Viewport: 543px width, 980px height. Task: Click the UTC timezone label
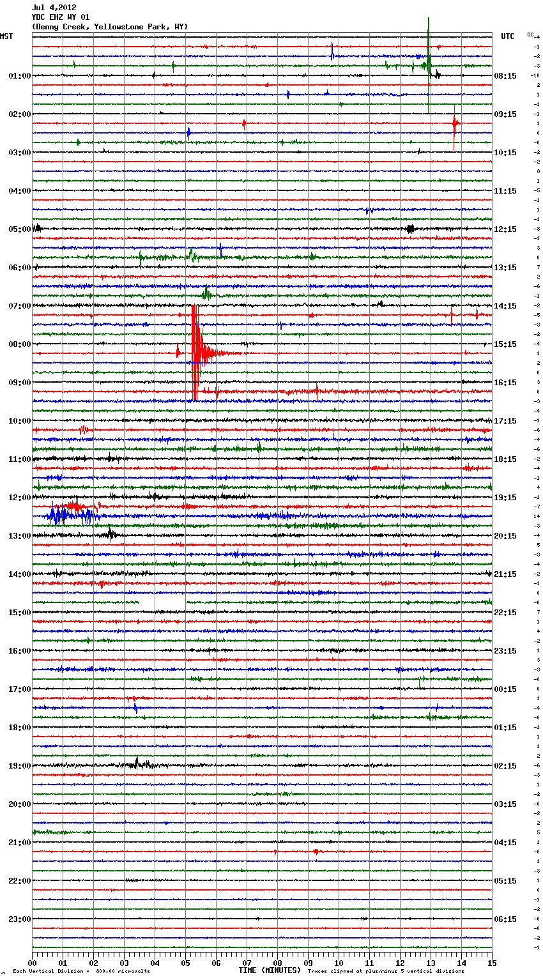tap(507, 36)
